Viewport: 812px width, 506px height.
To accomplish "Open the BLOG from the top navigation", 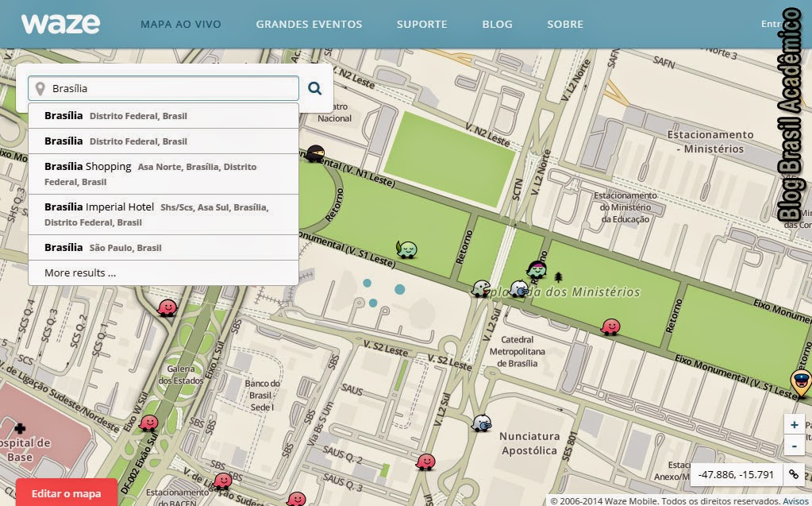I will click(496, 24).
